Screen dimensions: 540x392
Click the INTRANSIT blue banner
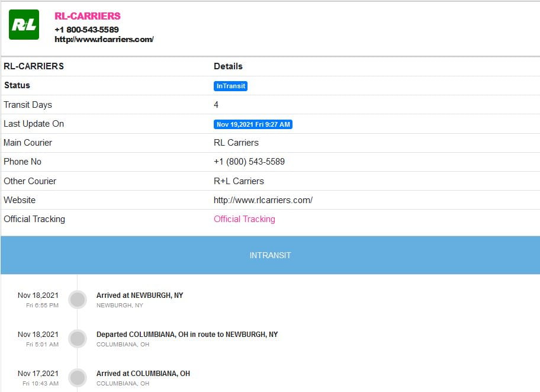pyautogui.click(x=270, y=255)
